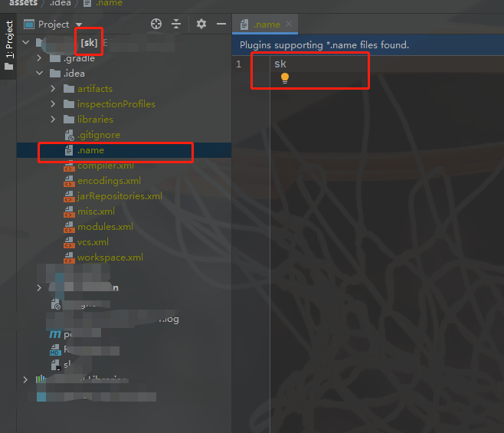Open workspace.xml in the project tree
This screenshot has width=504, height=433.
click(x=110, y=258)
